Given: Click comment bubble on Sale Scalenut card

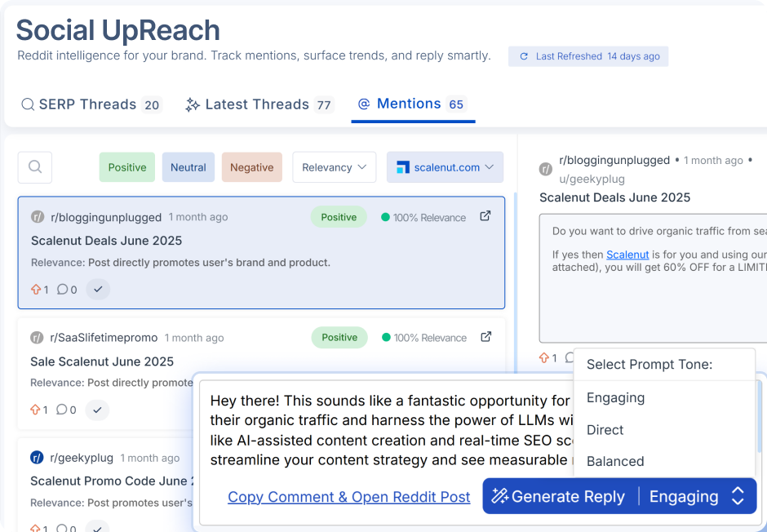Looking at the screenshot, I should click(62, 410).
